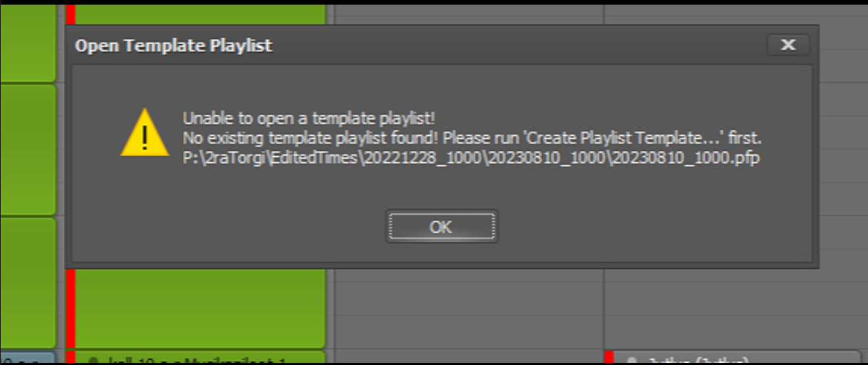Select the green block above the dialog title

(x=200, y=14)
